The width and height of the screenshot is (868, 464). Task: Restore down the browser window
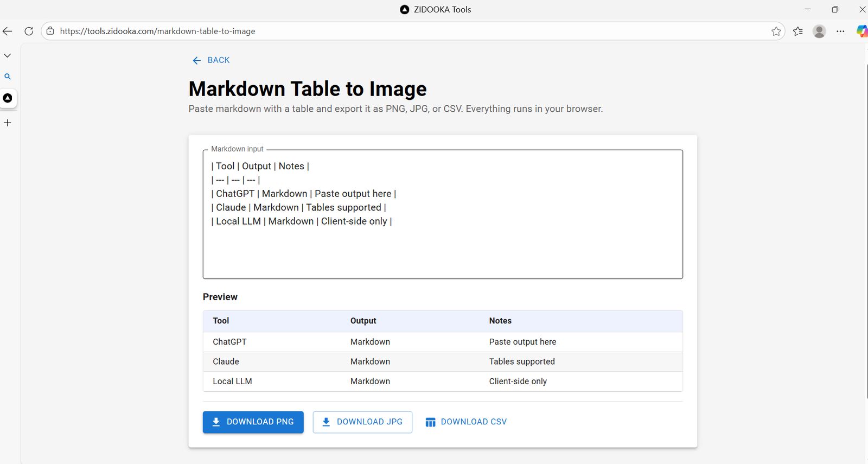835,9
